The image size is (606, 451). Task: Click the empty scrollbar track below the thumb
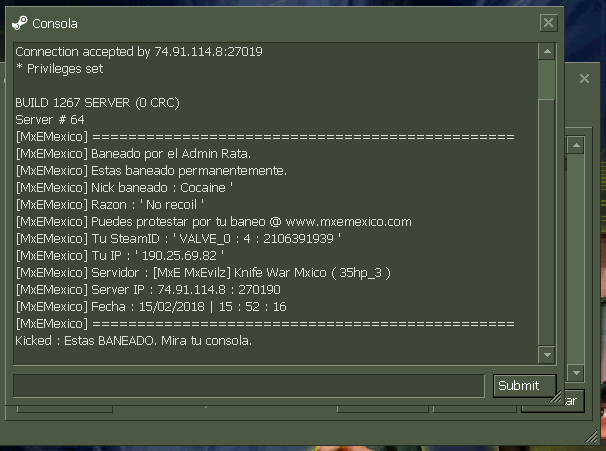(x=547, y=223)
